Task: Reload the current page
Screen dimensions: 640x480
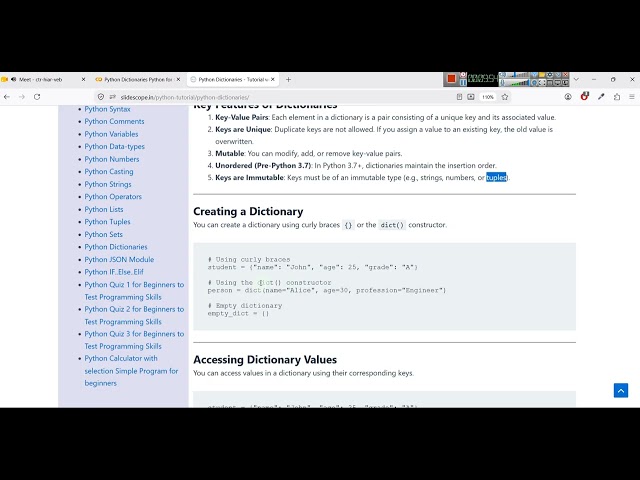Action: coord(37,97)
